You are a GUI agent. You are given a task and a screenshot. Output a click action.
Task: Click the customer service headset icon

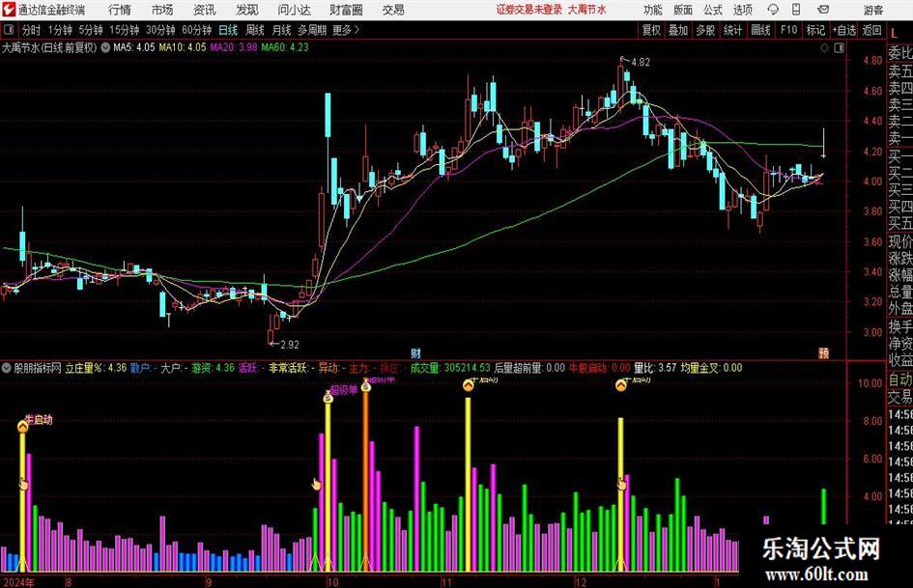coord(773,10)
